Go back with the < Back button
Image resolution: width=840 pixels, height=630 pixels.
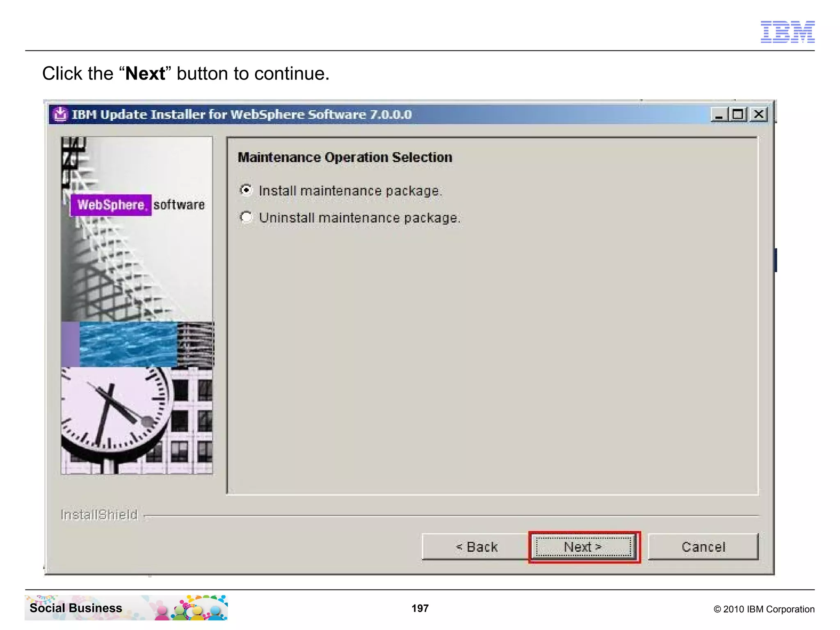click(x=476, y=547)
